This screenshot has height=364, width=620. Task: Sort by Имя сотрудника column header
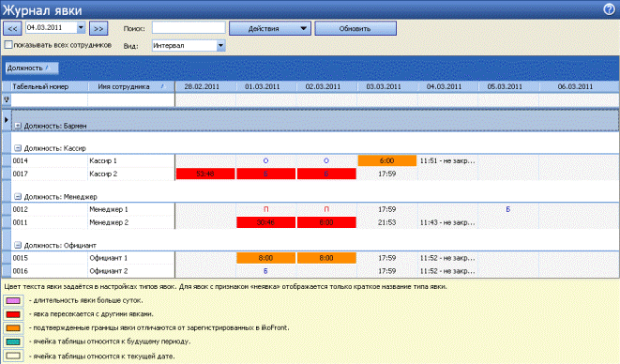coord(131,86)
